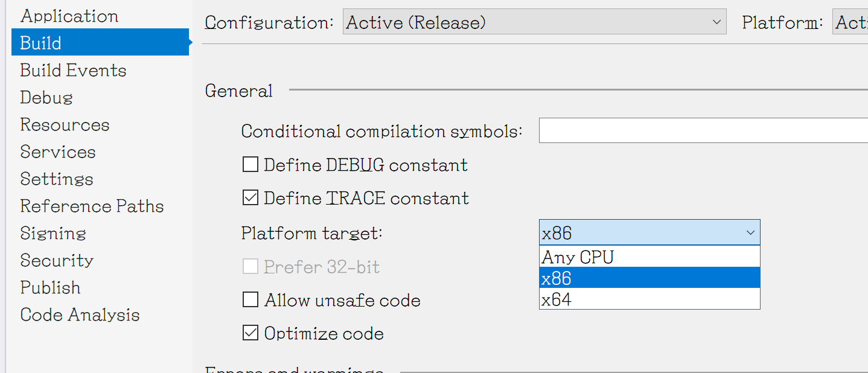Open the Services tab
The image size is (868, 373).
click(58, 152)
